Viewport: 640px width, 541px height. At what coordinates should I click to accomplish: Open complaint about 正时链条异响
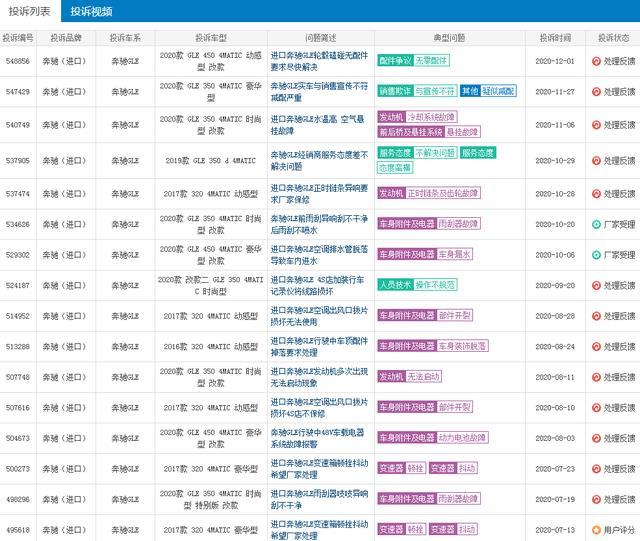coord(319,194)
